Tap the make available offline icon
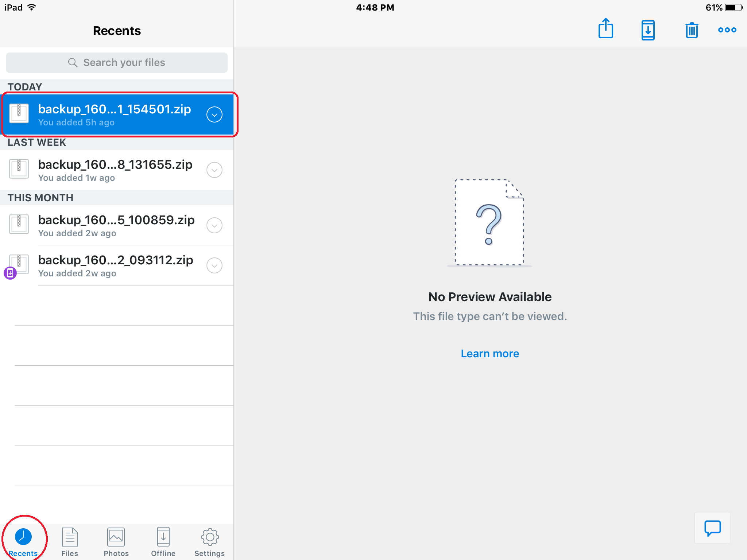 click(x=648, y=30)
